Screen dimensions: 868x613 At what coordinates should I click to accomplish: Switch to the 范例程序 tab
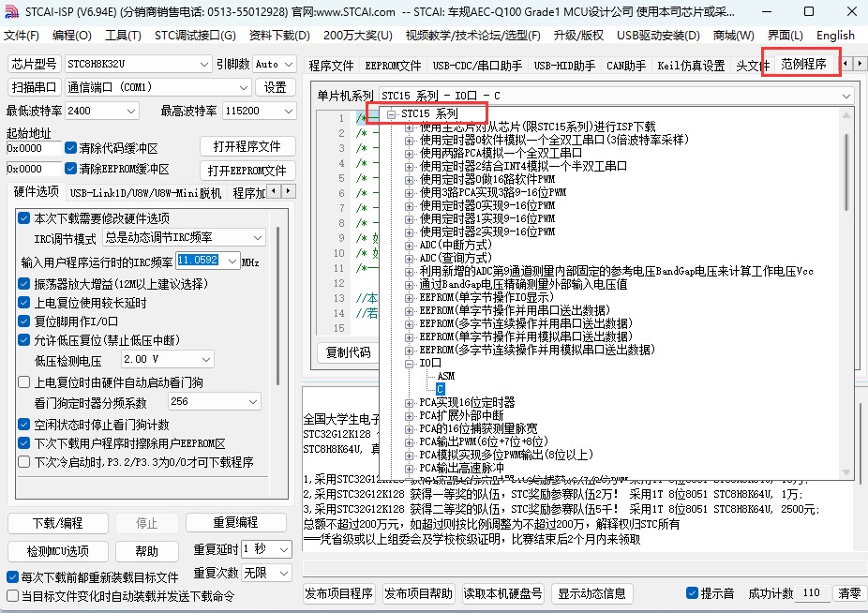click(803, 64)
